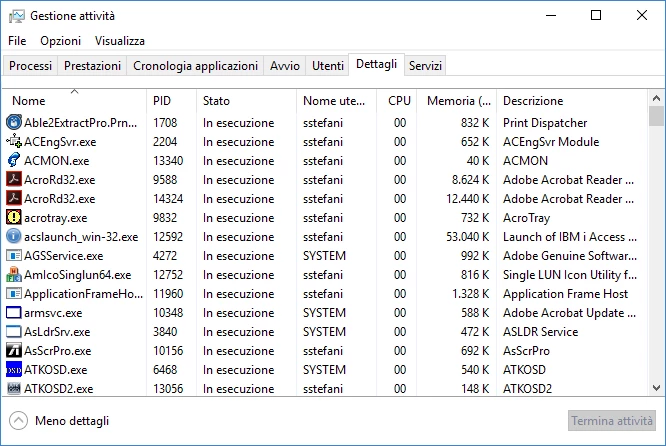Click the acrotray.exe warning icon
666x446 pixels.
coord(14,217)
